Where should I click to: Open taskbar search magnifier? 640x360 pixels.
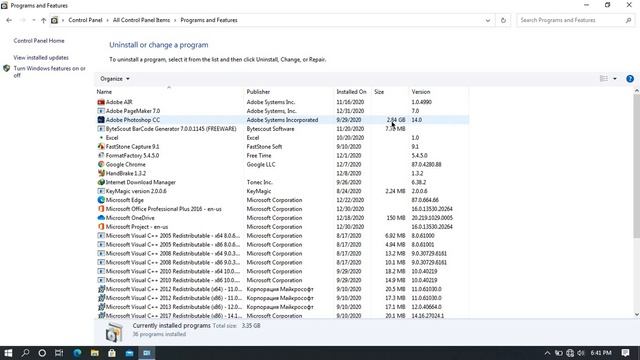(x=25, y=353)
